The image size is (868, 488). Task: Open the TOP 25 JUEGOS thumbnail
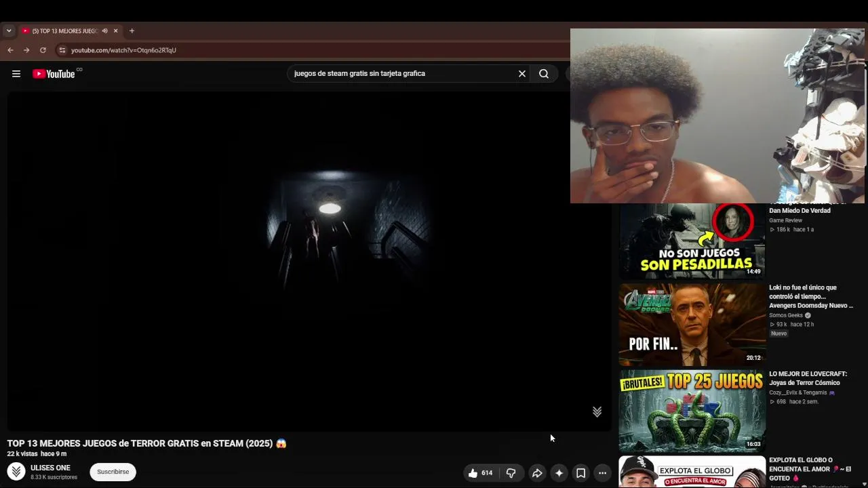click(692, 411)
